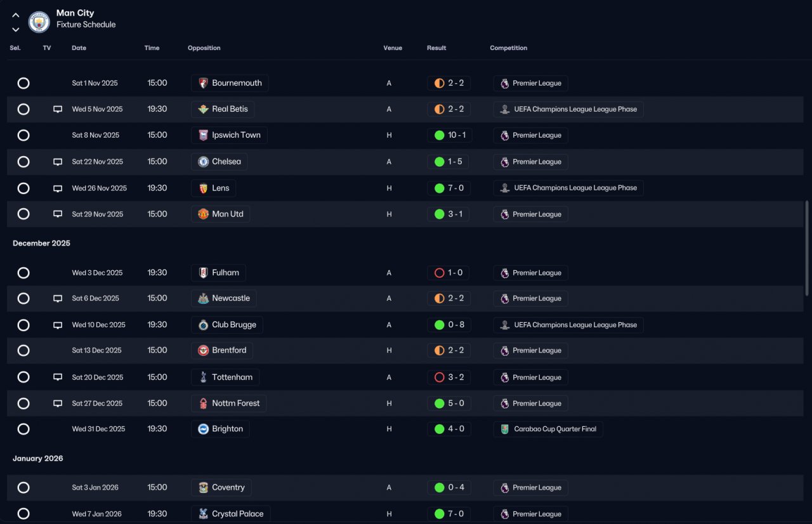The image size is (812, 524).
Task: Select the Bournemouth fixture radio button
Action: [23, 83]
